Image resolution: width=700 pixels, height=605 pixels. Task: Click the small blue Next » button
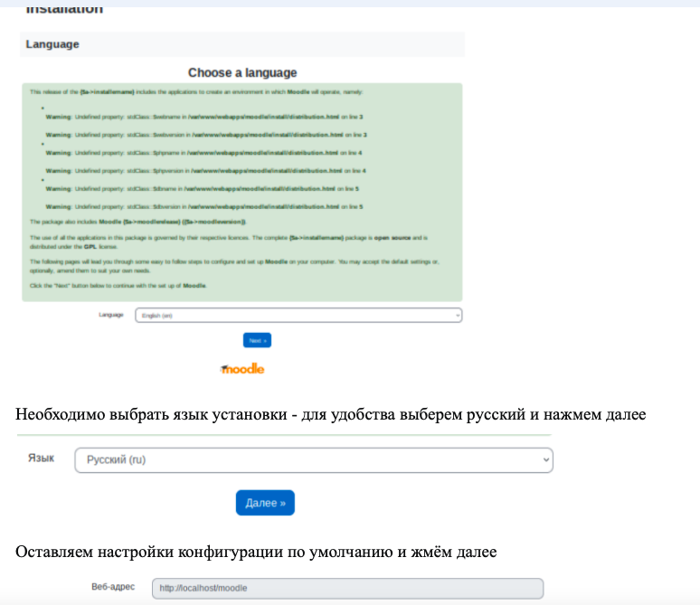pos(257,340)
